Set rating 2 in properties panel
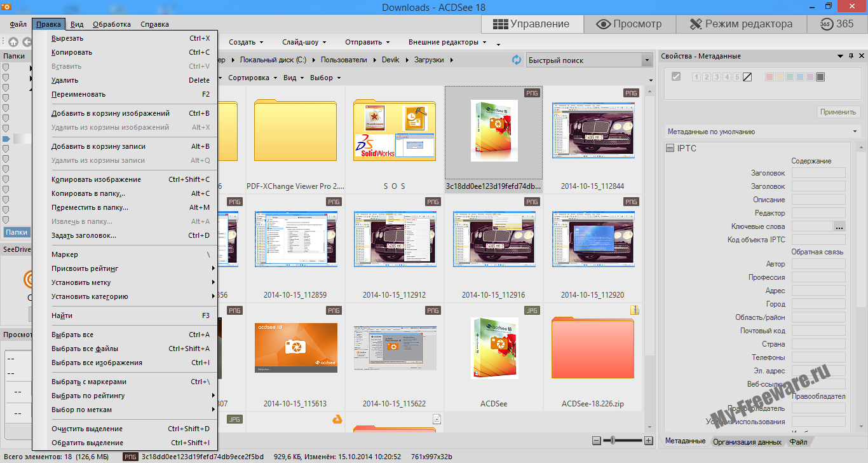868x463 pixels. click(706, 77)
